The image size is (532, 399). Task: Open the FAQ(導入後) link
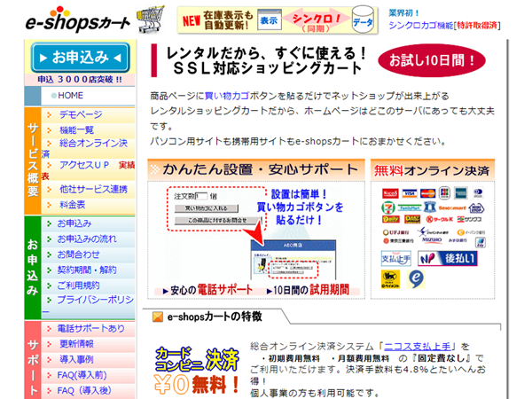84,390
